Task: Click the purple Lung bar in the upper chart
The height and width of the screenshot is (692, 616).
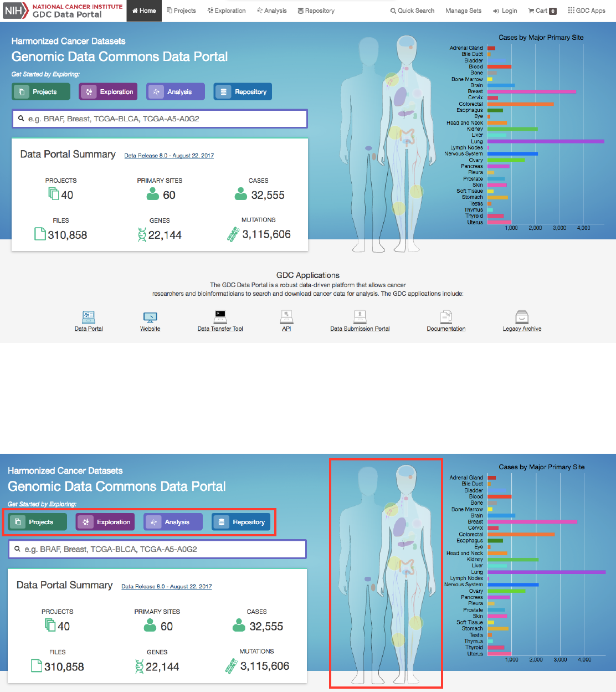Action: click(x=546, y=141)
